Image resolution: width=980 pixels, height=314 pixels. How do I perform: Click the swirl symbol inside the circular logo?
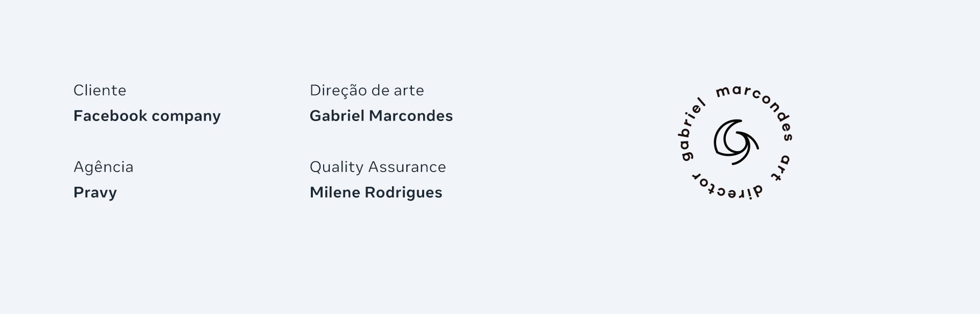pos(736,142)
